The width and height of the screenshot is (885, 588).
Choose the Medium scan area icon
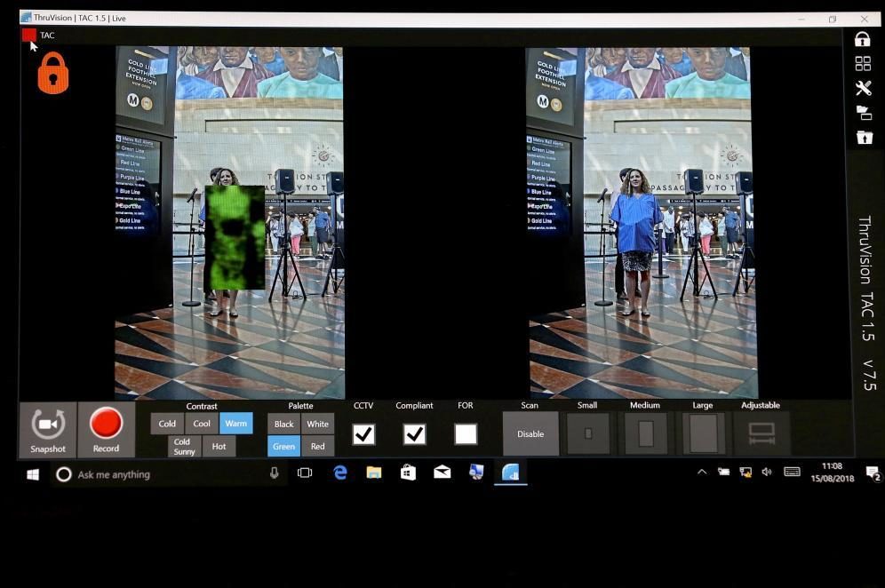[646, 433]
